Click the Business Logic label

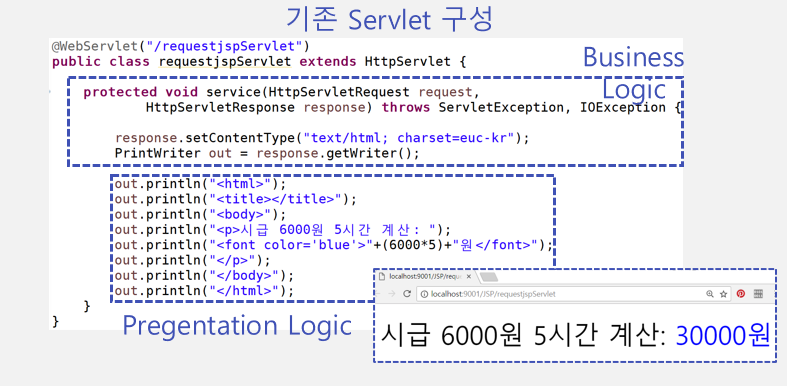(633, 73)
